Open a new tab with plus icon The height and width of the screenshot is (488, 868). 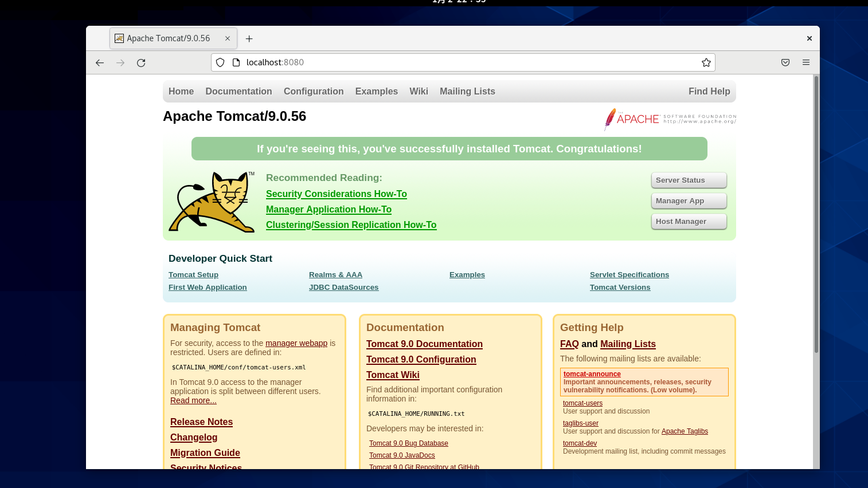249,38
